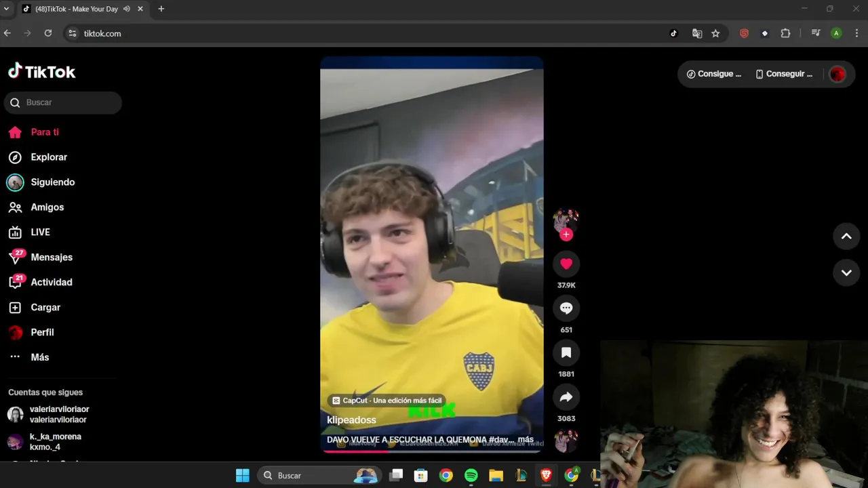868x488 pixels.
Task: Reload the TikTok page
Action: [48, 33]
